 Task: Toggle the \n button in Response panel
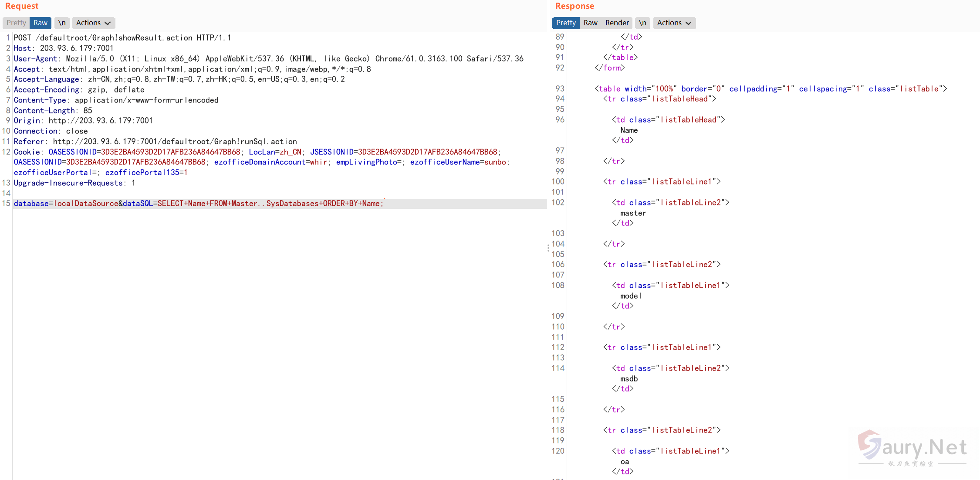(642, 23)
